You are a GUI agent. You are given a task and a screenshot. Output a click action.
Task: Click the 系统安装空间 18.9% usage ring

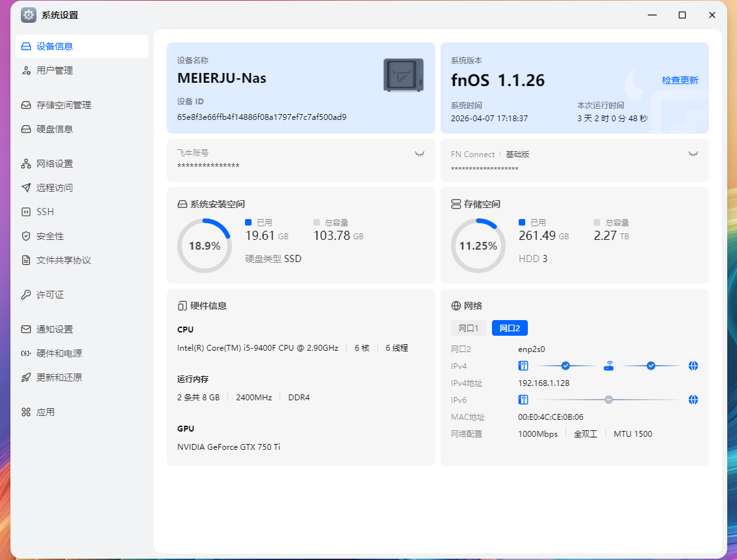click(x=205, y=246)
